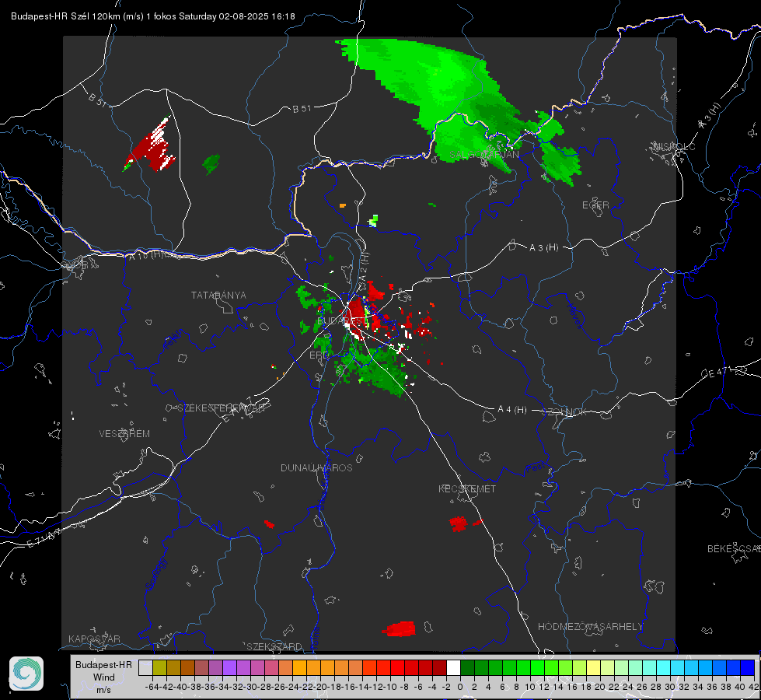This screenshot has width=761, height=700.
Task: Click the swirl logo icon beside the legend
Action: 26,674
